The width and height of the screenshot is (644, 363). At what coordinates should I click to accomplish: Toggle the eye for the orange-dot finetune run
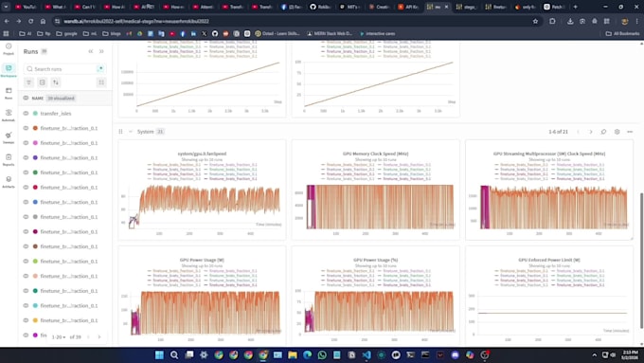(26, 128)
